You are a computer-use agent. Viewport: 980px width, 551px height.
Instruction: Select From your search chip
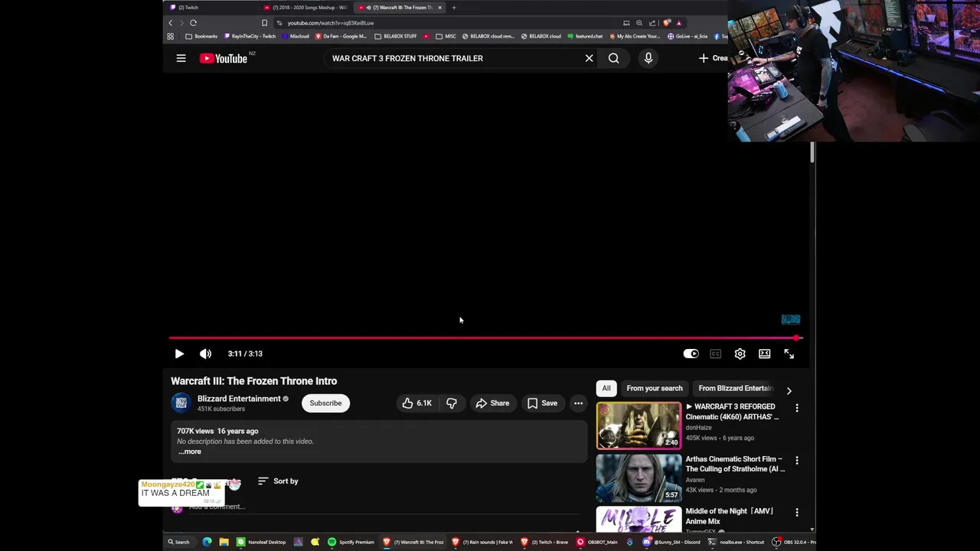click(x=655, y=388)
